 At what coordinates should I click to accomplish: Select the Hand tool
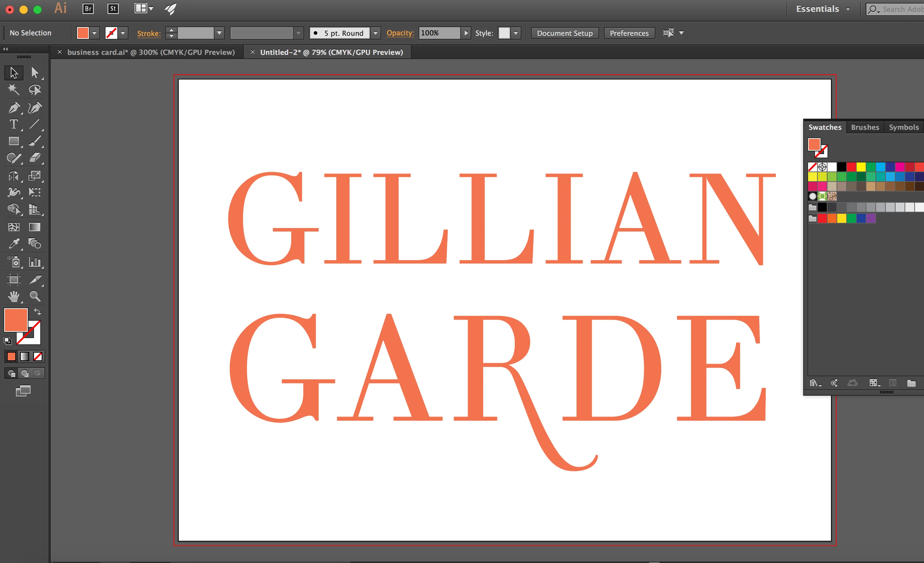click(14, 297)
